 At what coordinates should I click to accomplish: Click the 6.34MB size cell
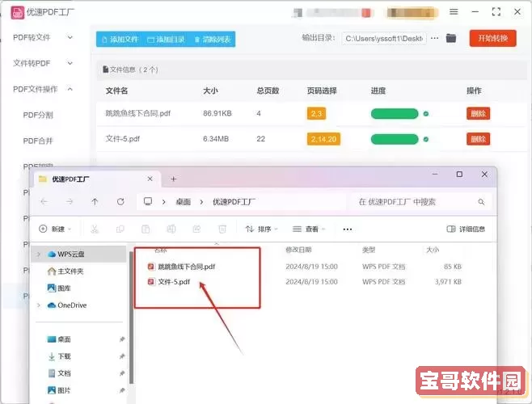coord(216,139)
